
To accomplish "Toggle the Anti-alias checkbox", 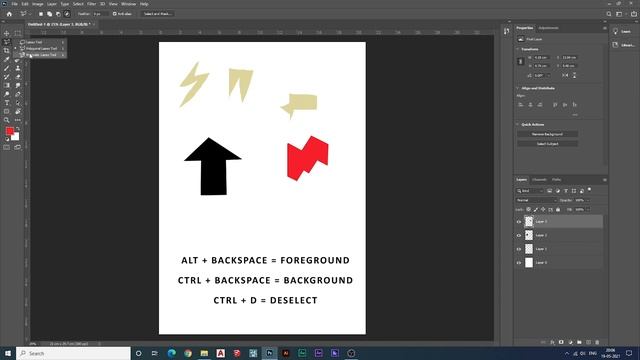I will coord(115,14).
